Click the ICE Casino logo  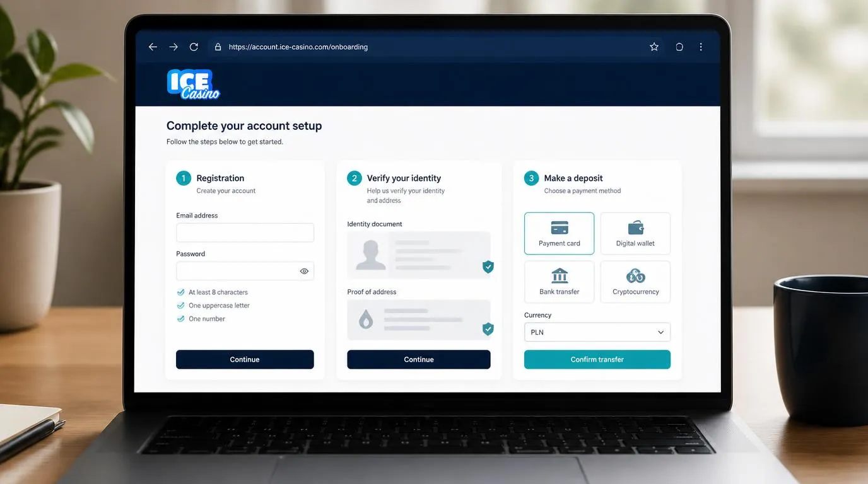[x=193, y=84]
